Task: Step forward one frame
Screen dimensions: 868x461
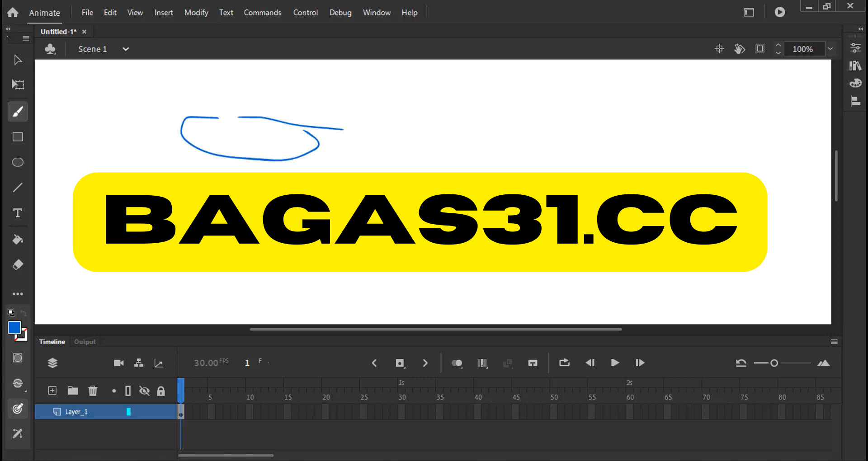Action: pos(640,362)
